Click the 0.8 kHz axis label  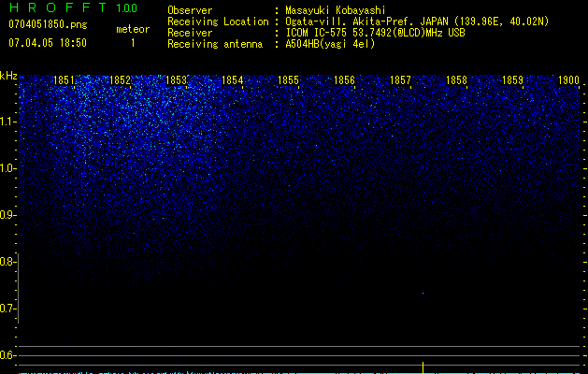(x=7, y=262)
